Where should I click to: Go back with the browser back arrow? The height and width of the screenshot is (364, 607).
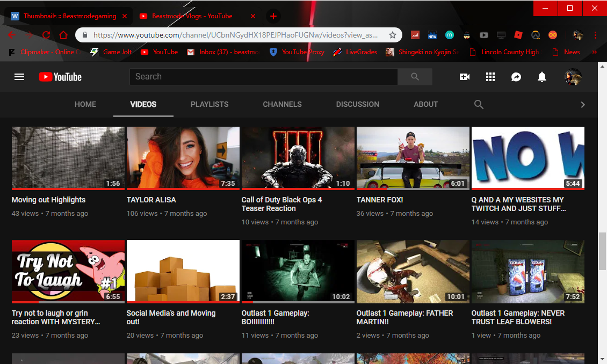(12, 35)
